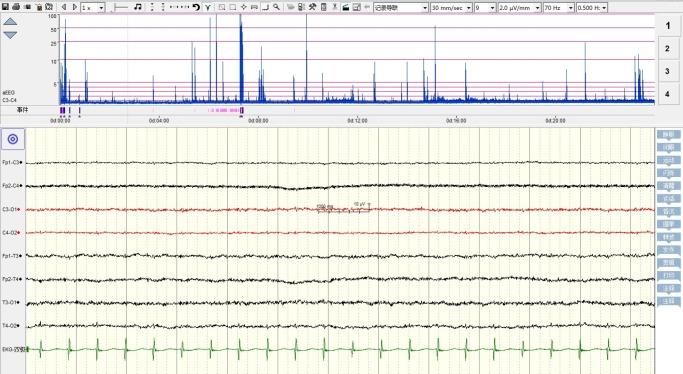
Task: Click the topmost event annotation button on right
Action: point(669,135)
